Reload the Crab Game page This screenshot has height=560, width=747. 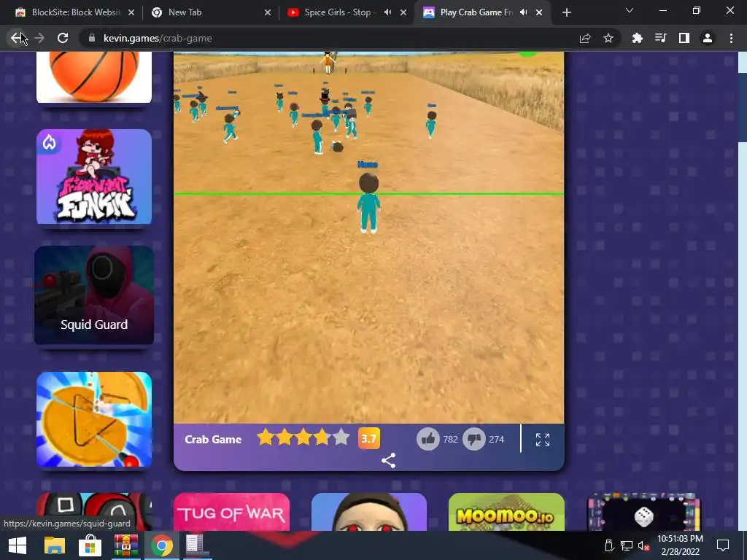(63, 38)
